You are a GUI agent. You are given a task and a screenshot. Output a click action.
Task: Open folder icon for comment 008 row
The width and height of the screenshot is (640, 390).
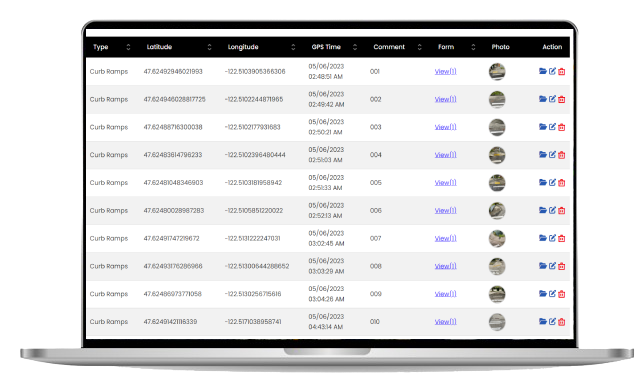click(542, 266)
